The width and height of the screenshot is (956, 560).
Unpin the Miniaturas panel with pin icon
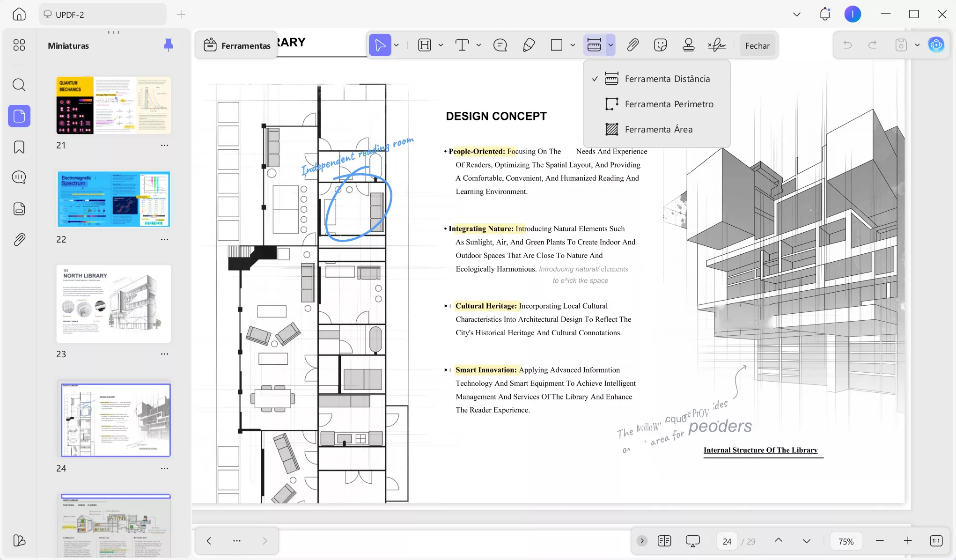click(168, 45)
